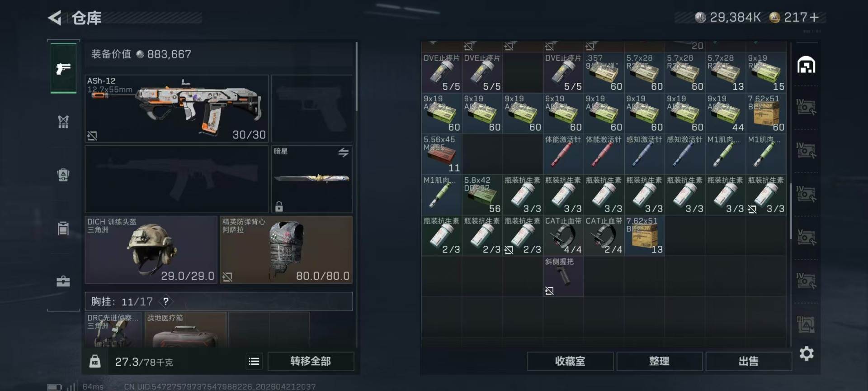This screenshot has height=391, width=868.
Task: Open the backpack category icon in left sidebar
Action: tap(63, 175)
